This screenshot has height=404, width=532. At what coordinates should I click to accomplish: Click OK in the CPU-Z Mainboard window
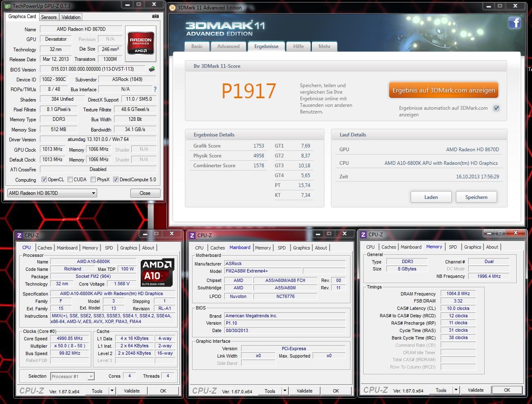336,391
